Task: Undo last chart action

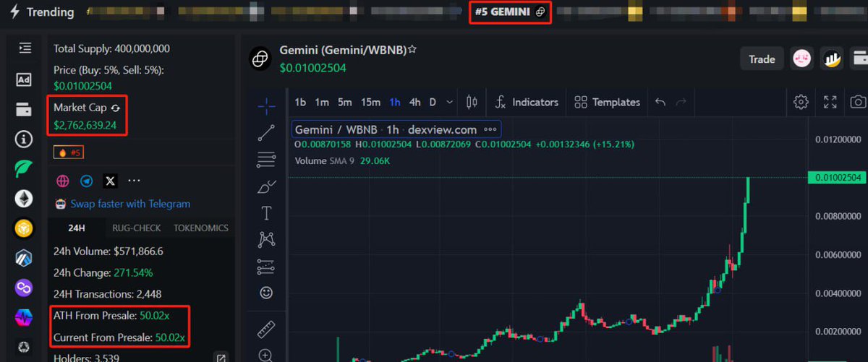Action: (660, 102)
